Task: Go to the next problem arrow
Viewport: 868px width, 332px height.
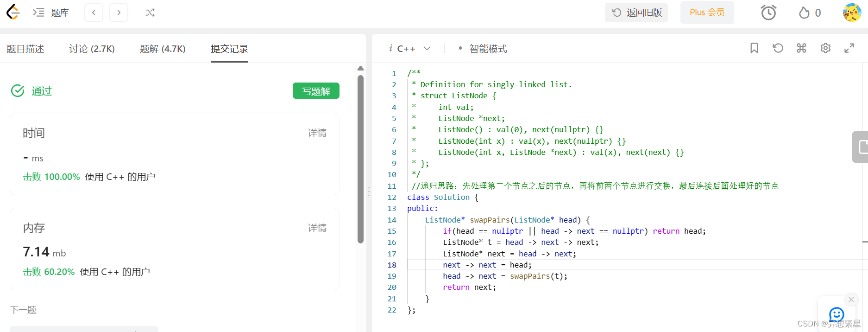Action: coord(119,13)
